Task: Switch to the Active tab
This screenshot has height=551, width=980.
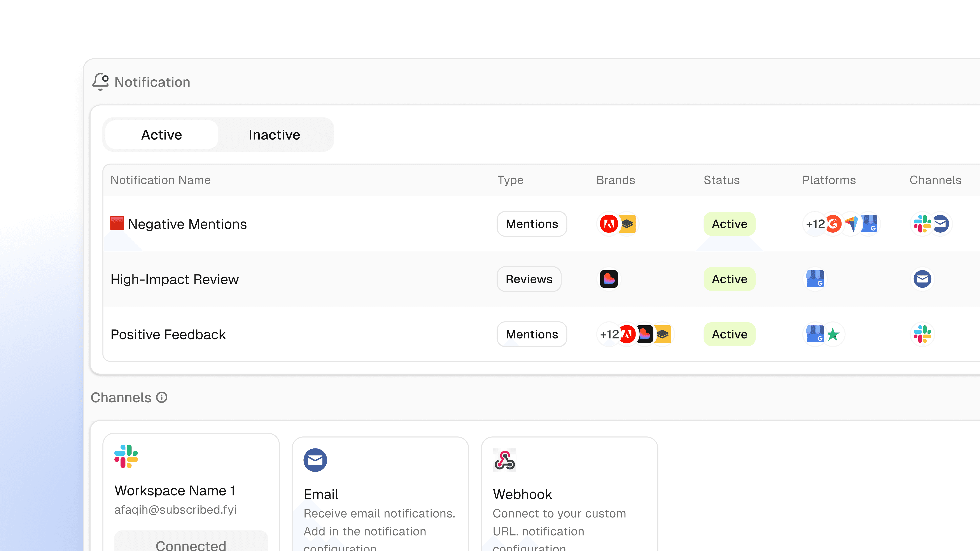Action: (161, 135)
